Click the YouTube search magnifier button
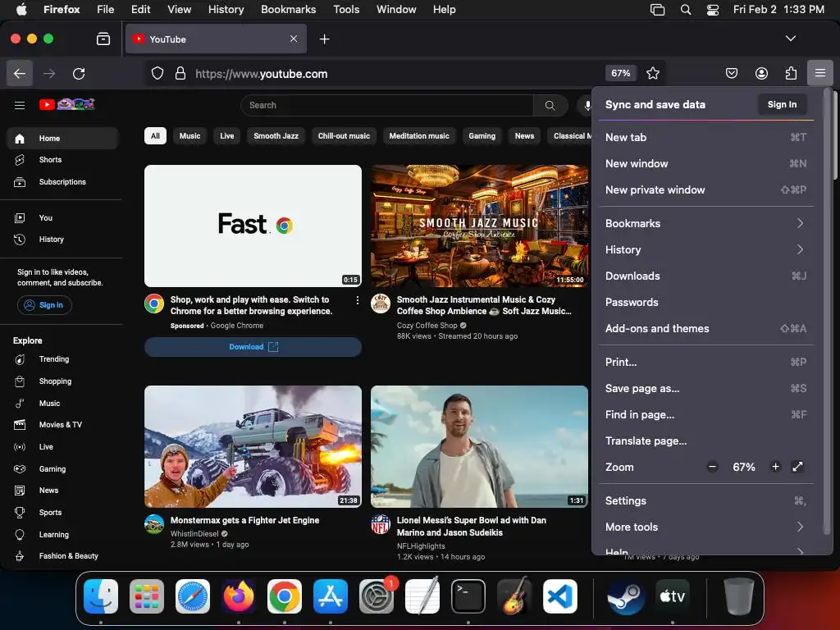The image size is (840, 630). click(x=550, y=106)
